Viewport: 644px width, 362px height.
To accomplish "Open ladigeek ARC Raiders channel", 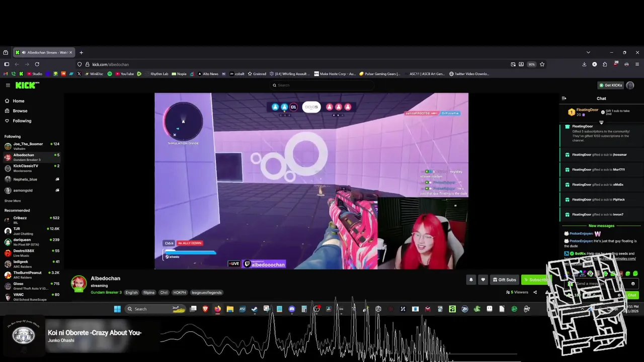I will (32, 263).
